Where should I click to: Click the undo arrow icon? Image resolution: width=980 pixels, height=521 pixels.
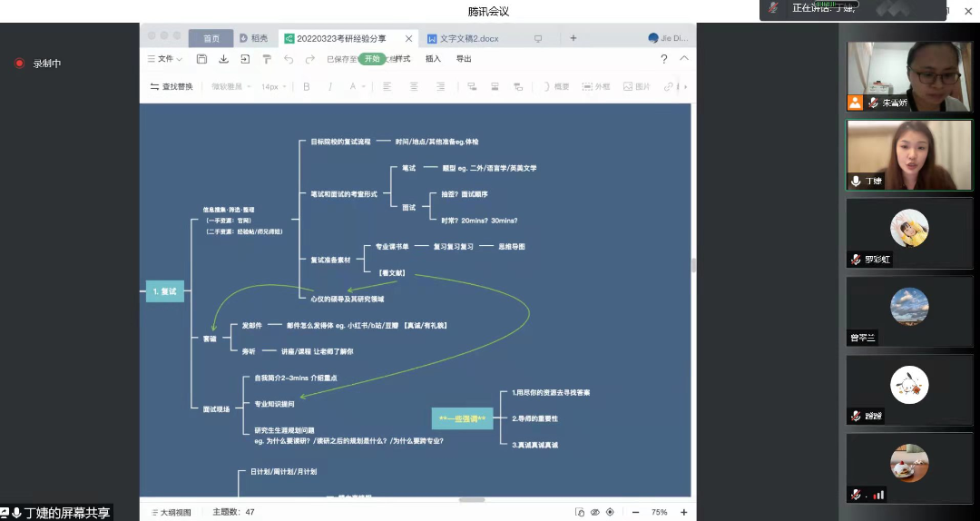click(289, 59)
